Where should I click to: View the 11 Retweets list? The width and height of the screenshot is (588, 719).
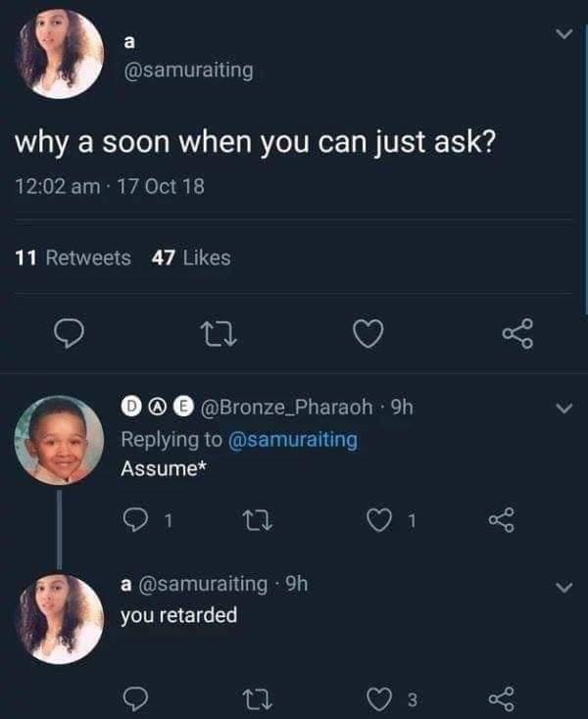(x=73, y=258)
